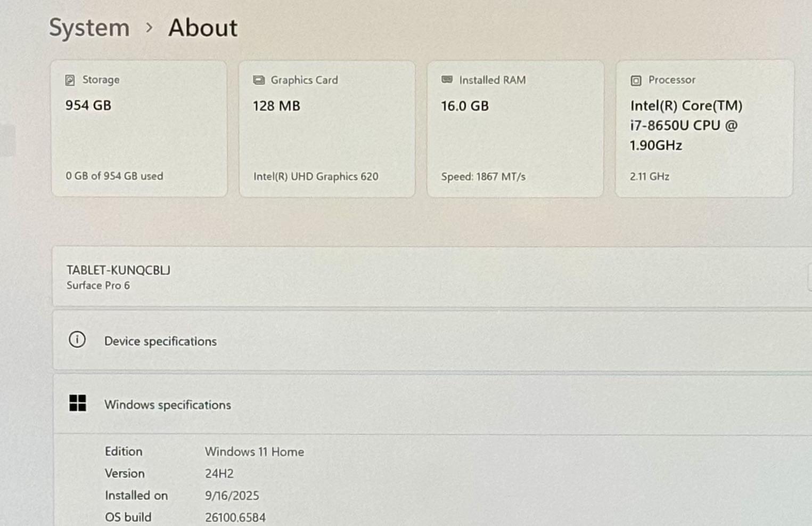Select the i7-8650U processor name
The image size is (812, 526).
(x=686, y=125)
